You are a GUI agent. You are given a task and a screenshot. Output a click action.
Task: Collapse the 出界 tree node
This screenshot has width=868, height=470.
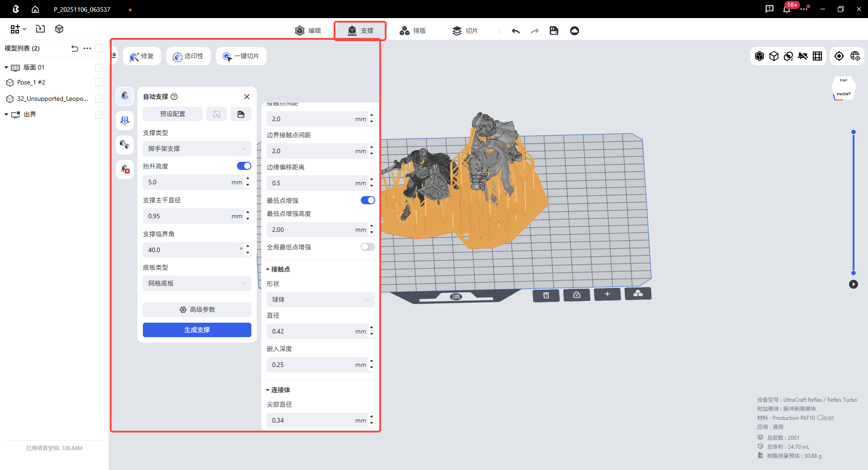(6, 115)
